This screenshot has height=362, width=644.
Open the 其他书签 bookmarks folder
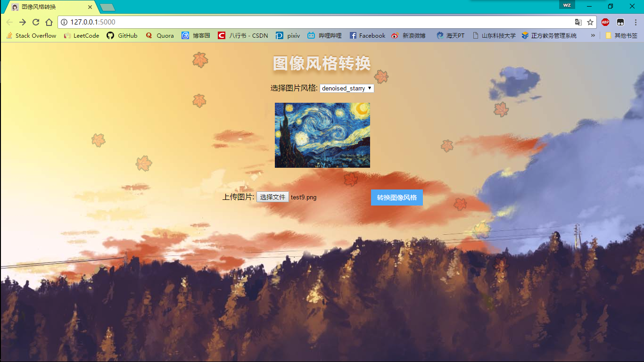(621, 35)
